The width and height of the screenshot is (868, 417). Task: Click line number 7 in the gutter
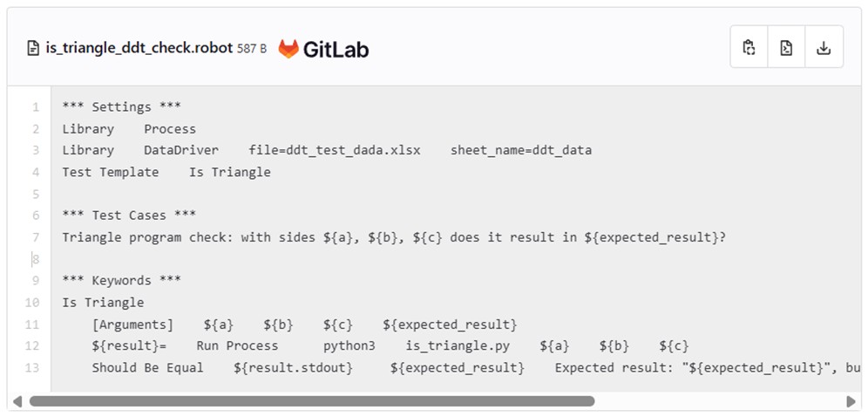[x=36, y=237]
